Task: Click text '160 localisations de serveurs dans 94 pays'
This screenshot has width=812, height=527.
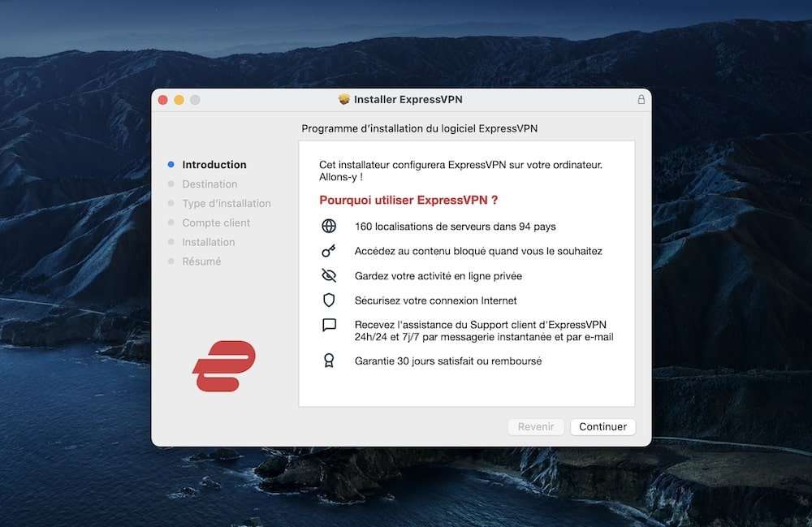Action: coord(456,227)
